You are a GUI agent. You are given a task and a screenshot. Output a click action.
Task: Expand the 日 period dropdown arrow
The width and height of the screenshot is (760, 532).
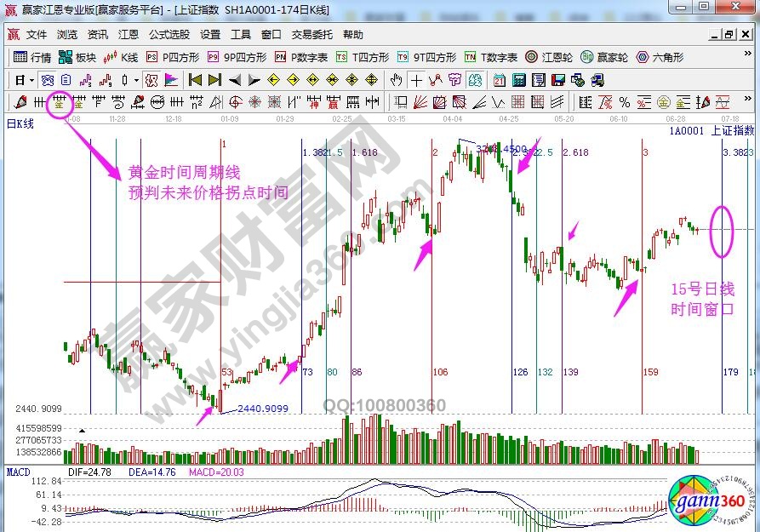tap(31, 80)
